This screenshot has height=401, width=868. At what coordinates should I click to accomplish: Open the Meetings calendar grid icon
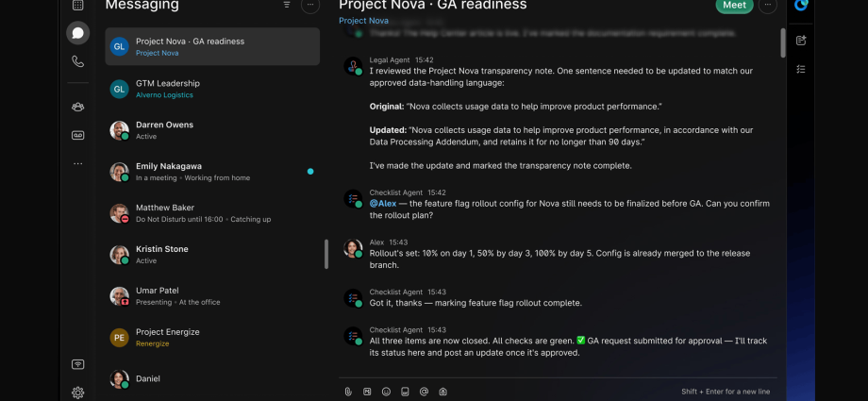coord(78,5)
